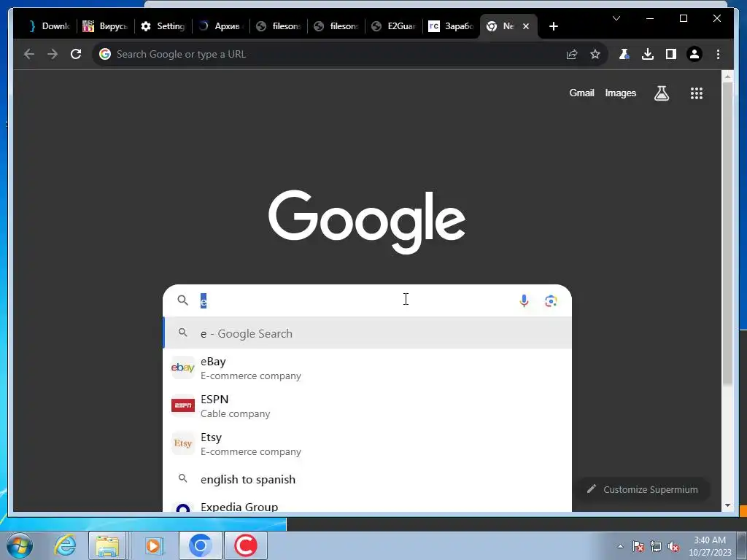Click the page vertical scrollbar thumb
747x560 pixels.
pyautogui.click(x=727, y=233)
